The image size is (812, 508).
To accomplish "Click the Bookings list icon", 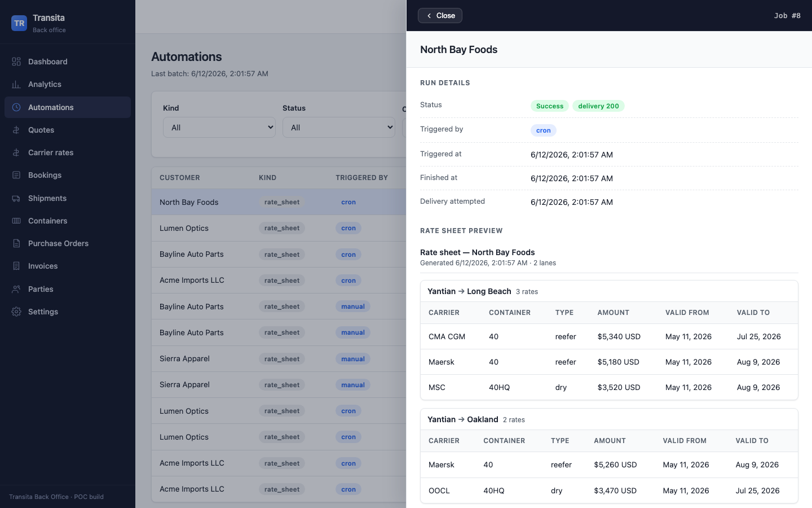I will pyautogui.click(x=16, y=175).
